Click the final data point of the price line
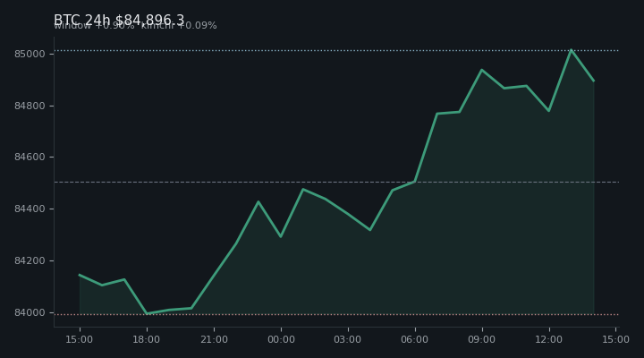Viewport: 644px width, 358px height. 594,81
